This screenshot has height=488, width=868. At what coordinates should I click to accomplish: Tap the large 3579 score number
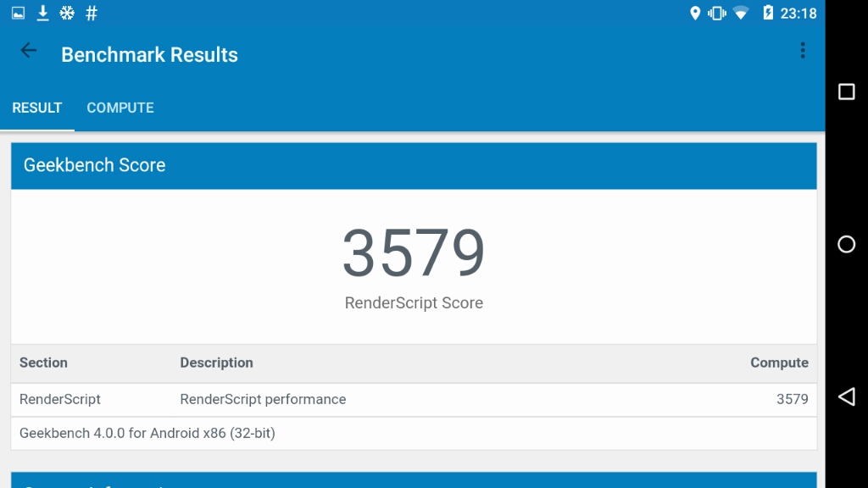414,252
